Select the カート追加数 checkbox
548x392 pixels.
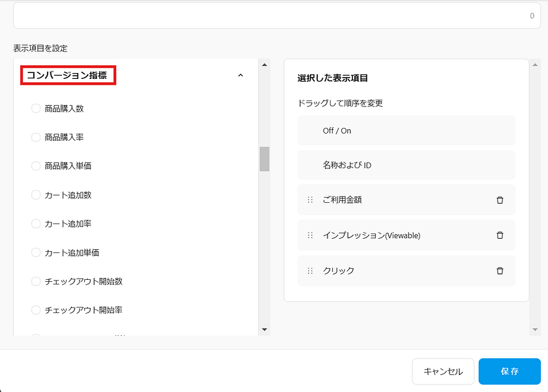pyautogui.click(x=36, y=195)
